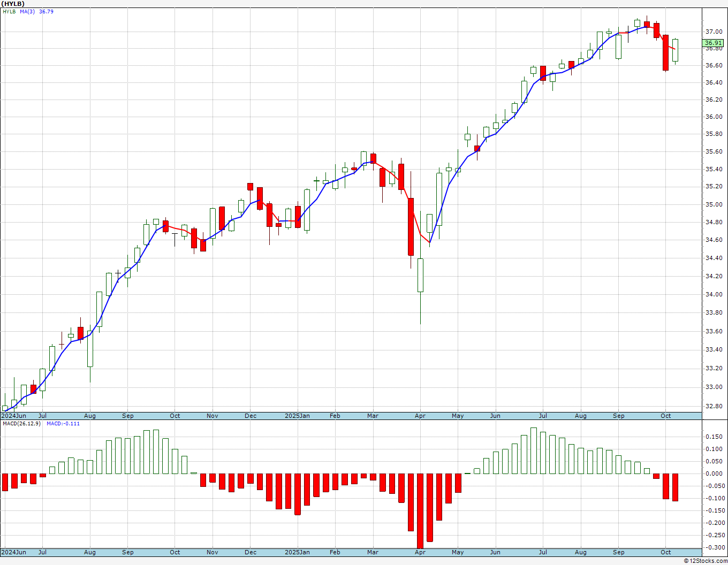
Task: Select the 35.40 price axis label
Action: (x=713, y=170)
